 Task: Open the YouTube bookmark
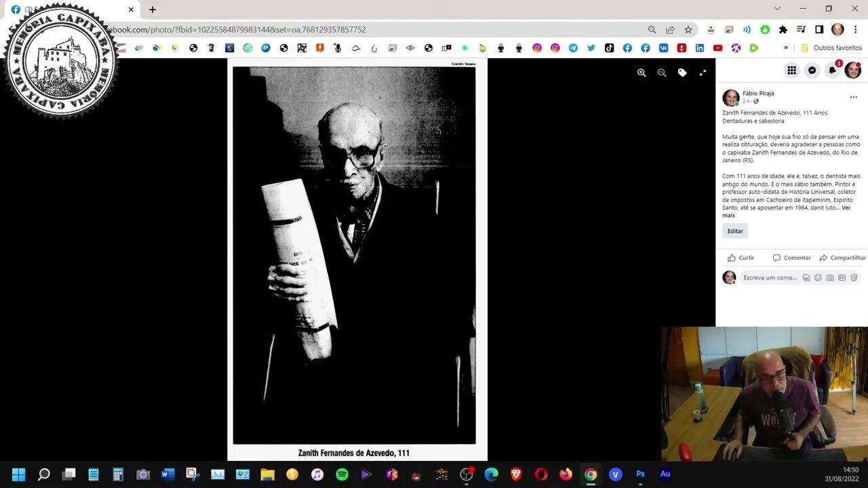pyautogui.click(x=717, y=48)
